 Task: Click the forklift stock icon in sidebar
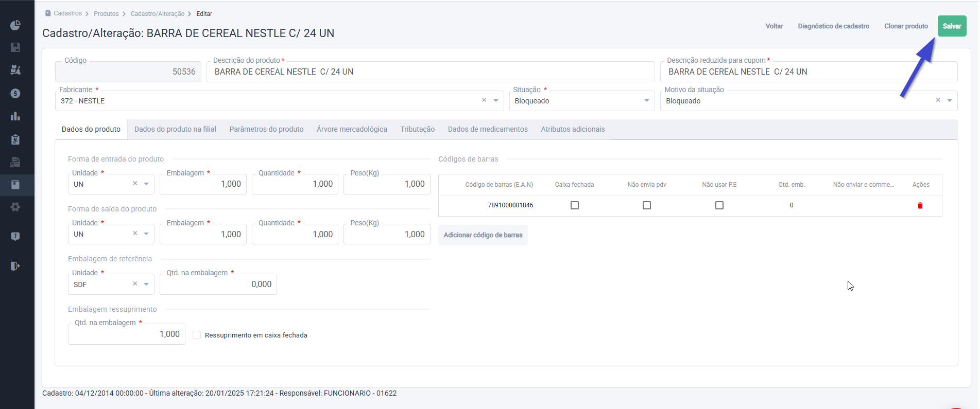coord(15,70)
